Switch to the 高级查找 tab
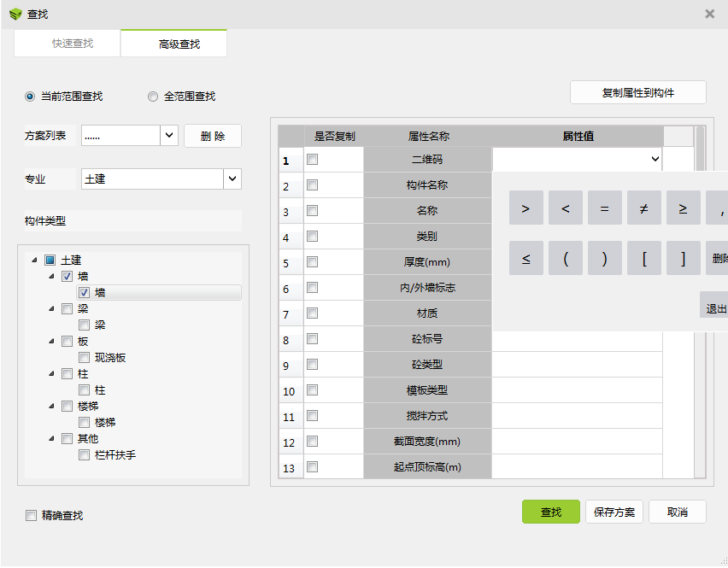The height and width of the screenshot is (568, 728). pyautogui.click(x=174, y=44)
